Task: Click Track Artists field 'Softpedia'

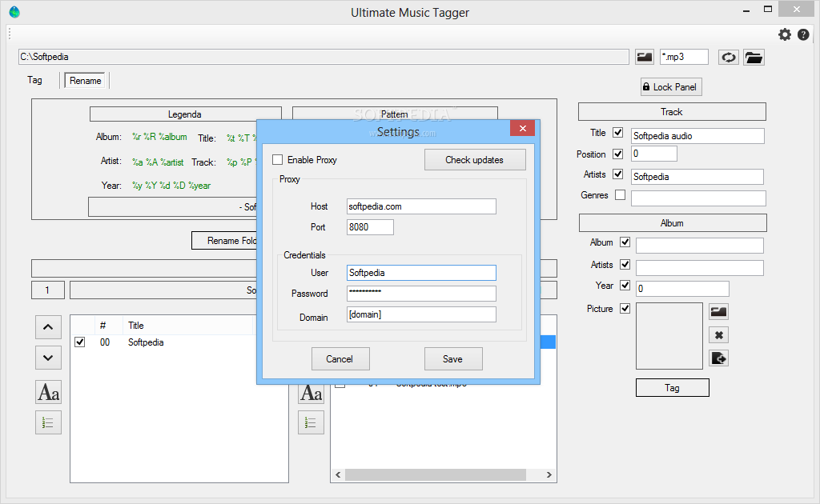Action: [697, 177]
